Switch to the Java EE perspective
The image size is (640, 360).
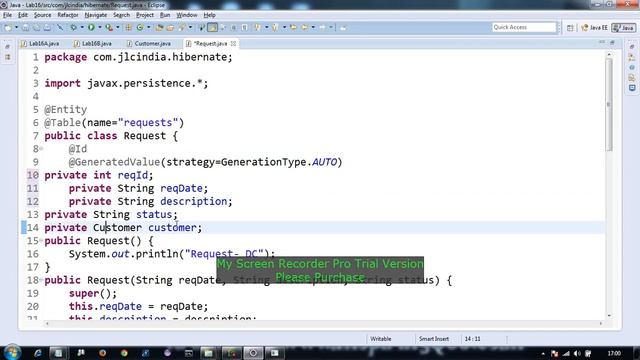[594, 28]
